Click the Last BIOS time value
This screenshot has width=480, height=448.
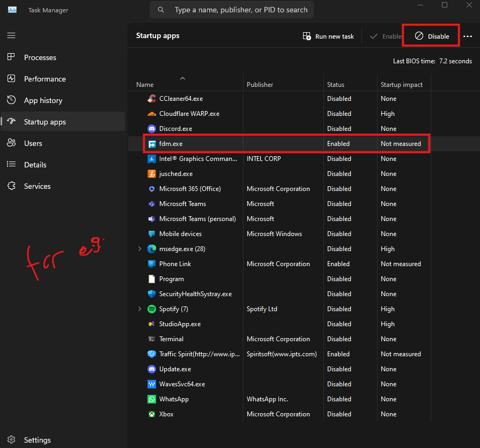(x=455, y=61)
